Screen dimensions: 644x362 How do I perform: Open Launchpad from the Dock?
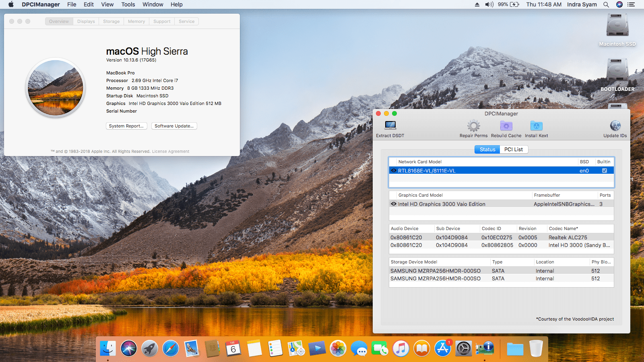click(x=150, y=348)
